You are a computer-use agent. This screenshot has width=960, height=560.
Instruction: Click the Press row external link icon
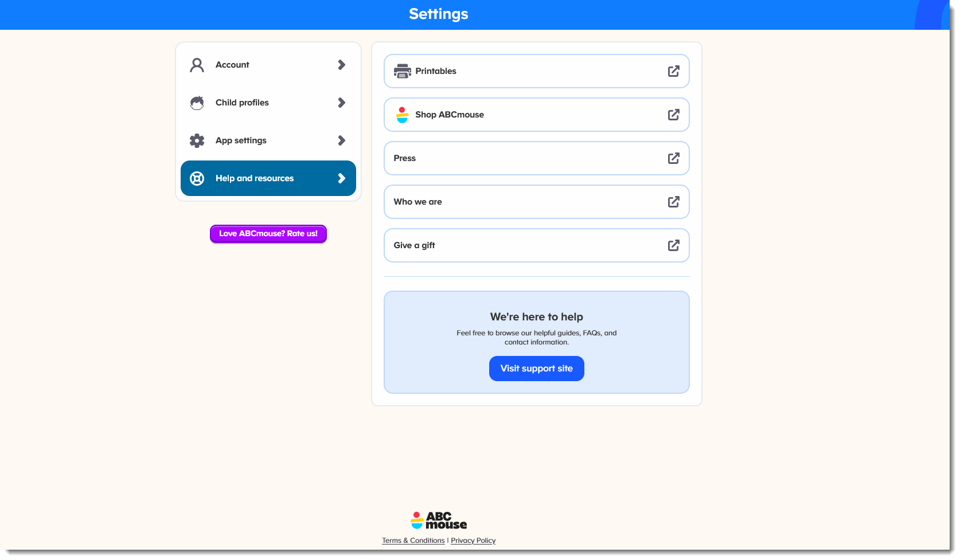click(673, 158)
